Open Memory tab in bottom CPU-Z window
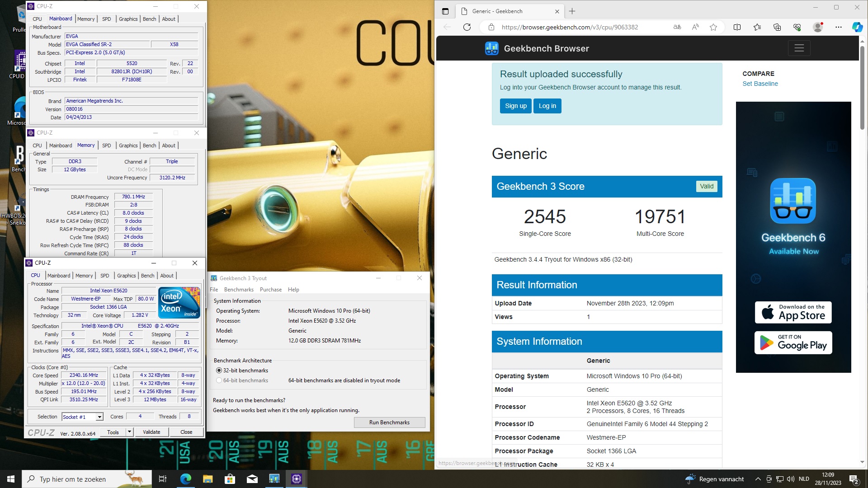The width and height of the screenshot is (868, 488). [x=84, y=276]
